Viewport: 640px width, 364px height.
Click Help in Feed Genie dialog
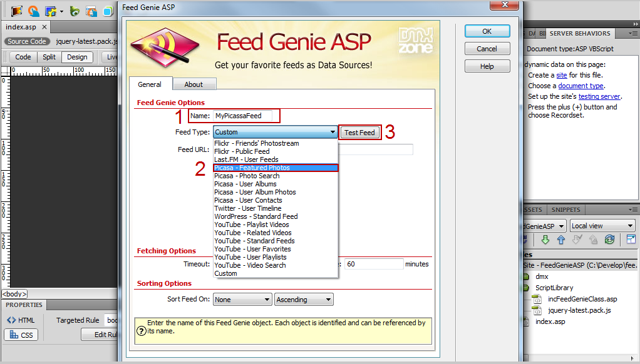click(487, 66)
